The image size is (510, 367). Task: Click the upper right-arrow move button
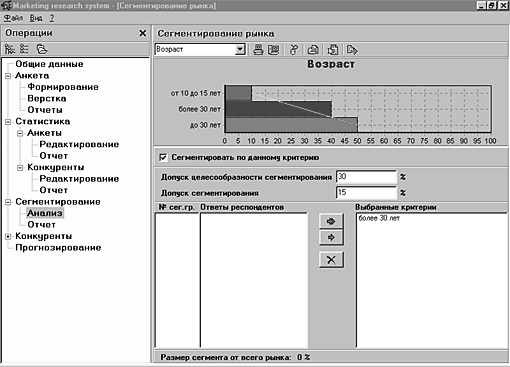pyautogui.click(x=331, y=221)
